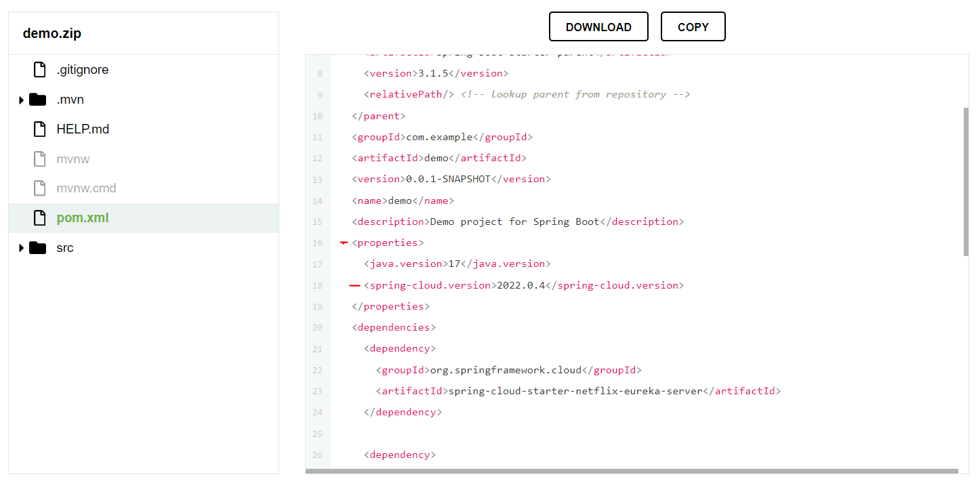Click the mvnw.cmd file icon

pos(39,188)
